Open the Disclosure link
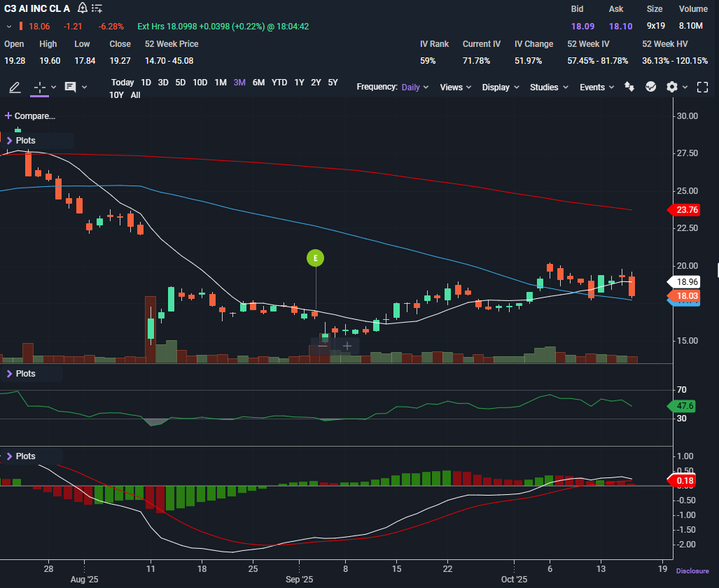 coord(692,571)
